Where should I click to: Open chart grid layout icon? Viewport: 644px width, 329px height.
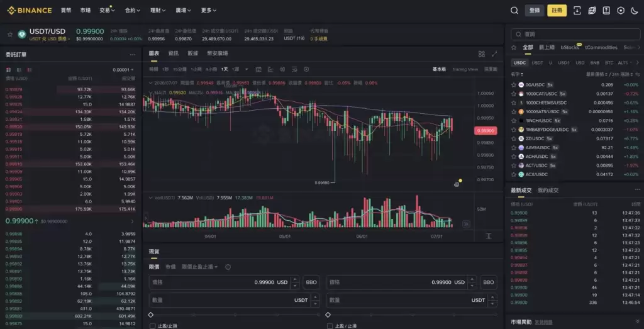point(482,54)
